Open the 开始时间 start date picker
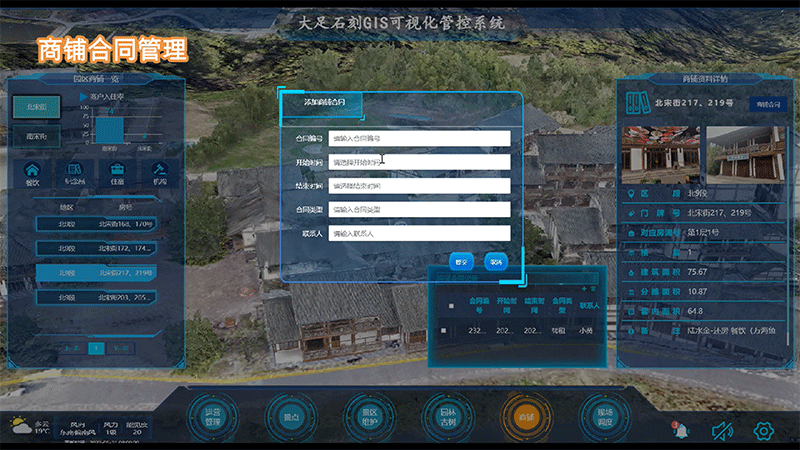 pos(420,162)
